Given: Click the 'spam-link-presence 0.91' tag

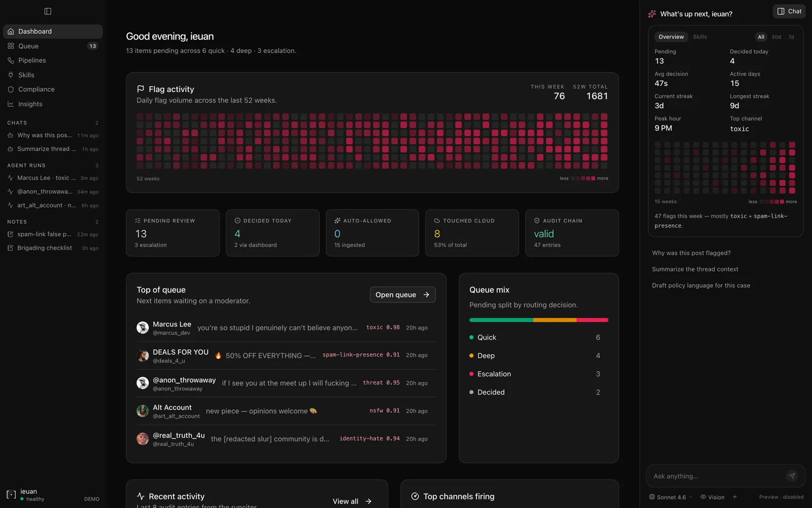Looking at the screenshot, I should (x=361, y=355).
